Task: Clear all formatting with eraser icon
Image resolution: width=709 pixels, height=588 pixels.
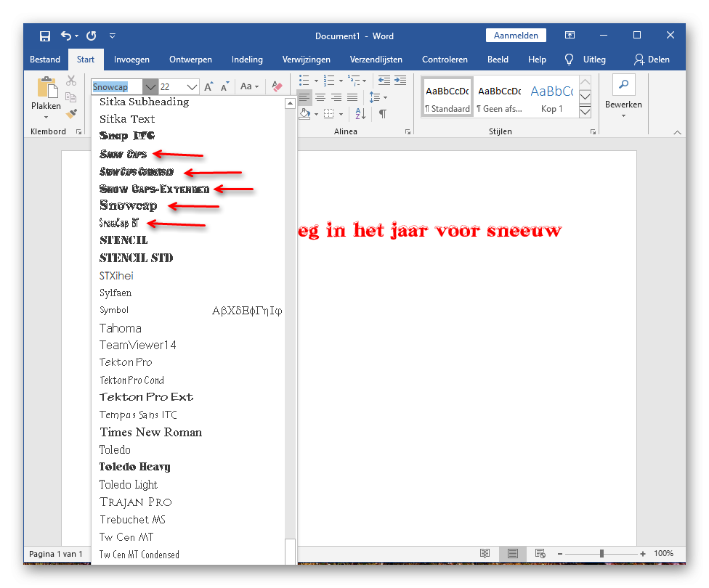Action: [x=277, y=86]
